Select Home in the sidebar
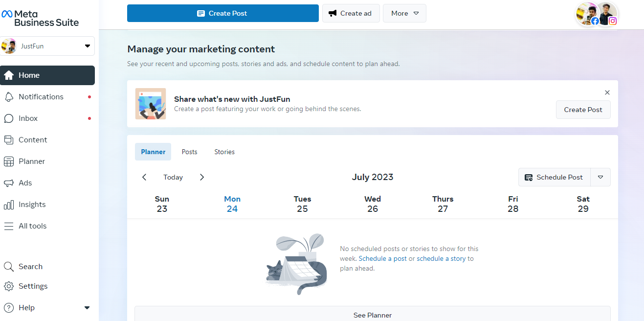Image resolution: width=644 pixels, height=321 pixels. pyautogui.click(x=29, y=75)
